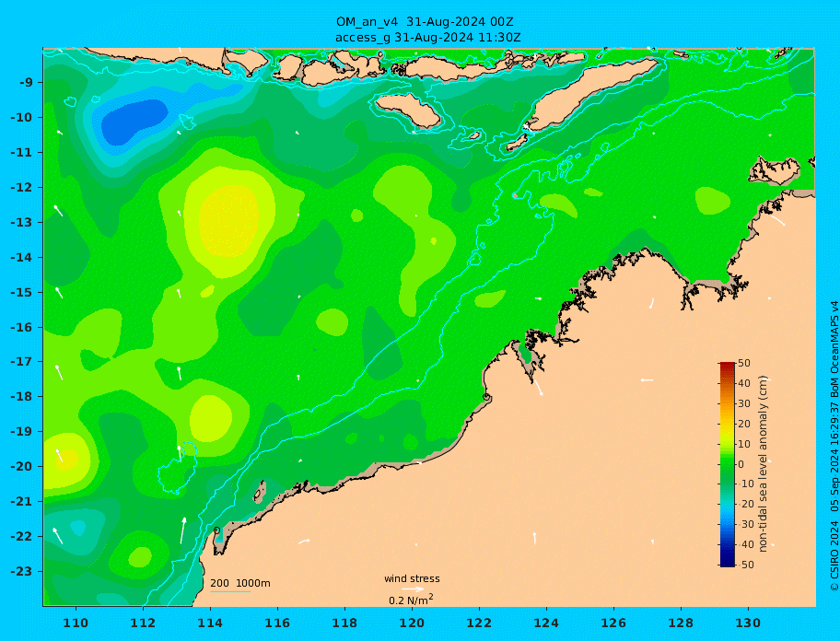Click the longitude axis label 130
The width and height of the screenshot is (840, 641).
point(748,624)
